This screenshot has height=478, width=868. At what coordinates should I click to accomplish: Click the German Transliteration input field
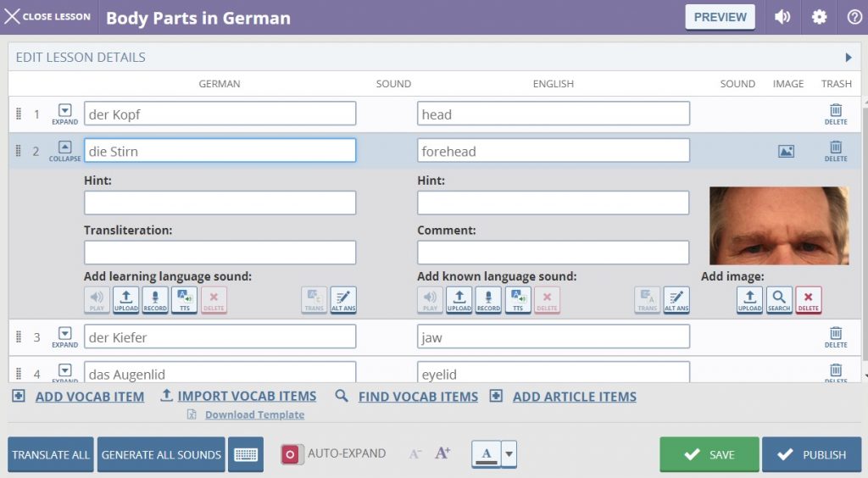coord(220,253)
